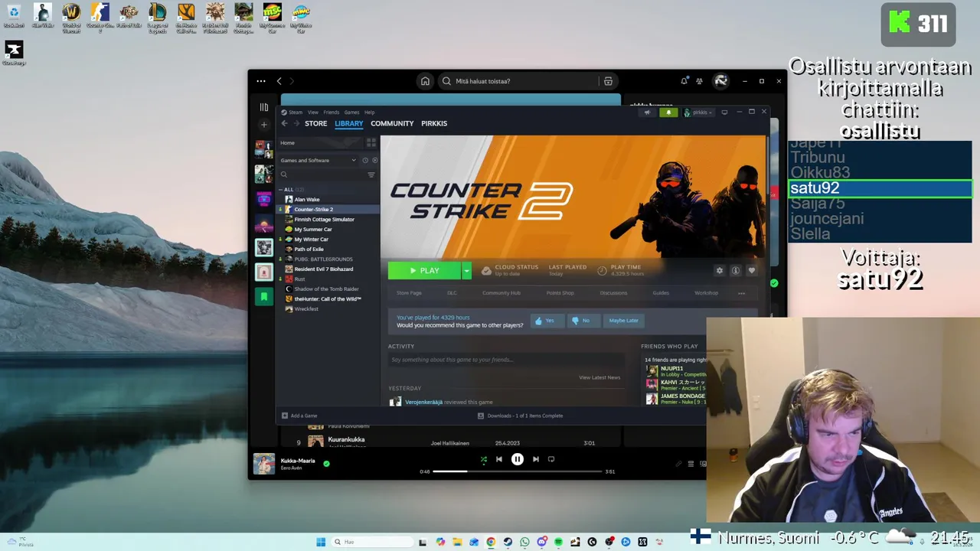Screen dimensions: 980x551
Task: Skip to next track in Spotify
Action: click(536, 459)
